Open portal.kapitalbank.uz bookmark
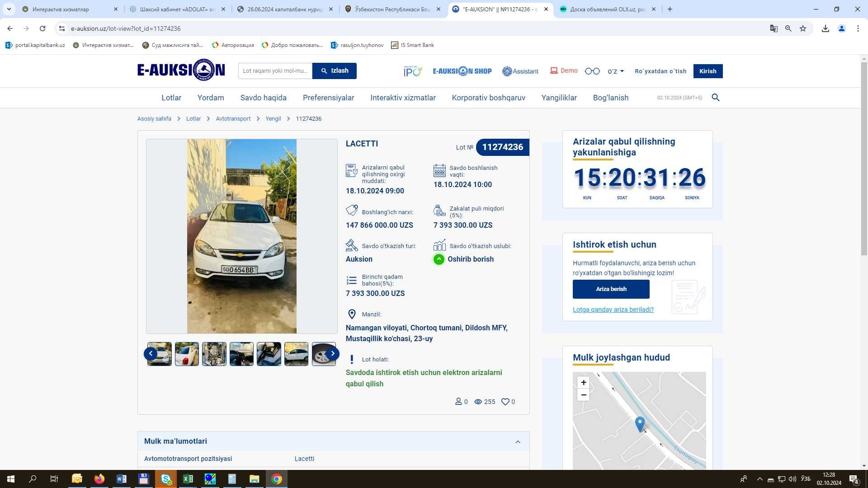Viewport: 868px width, 488px height. pos(35,45)
